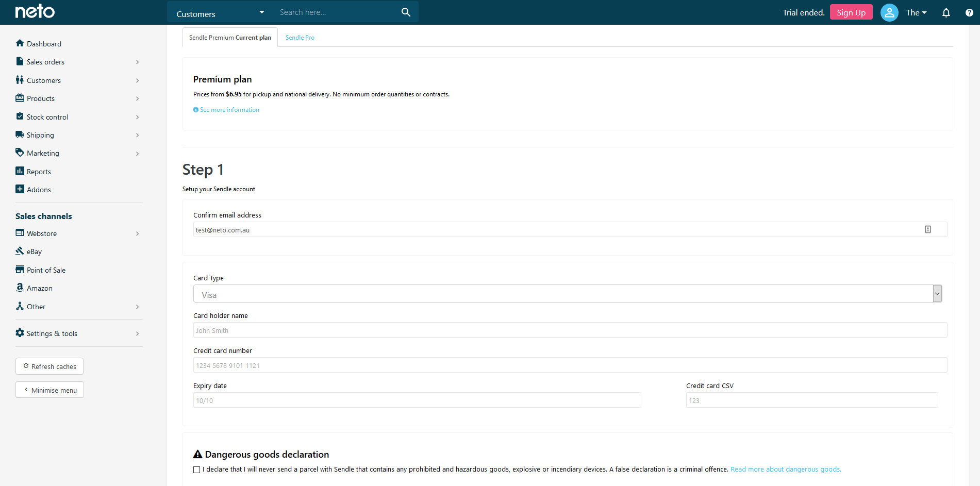980x486 pixels.
Task: Click the Reports chart icon
Action: [20, 171]
